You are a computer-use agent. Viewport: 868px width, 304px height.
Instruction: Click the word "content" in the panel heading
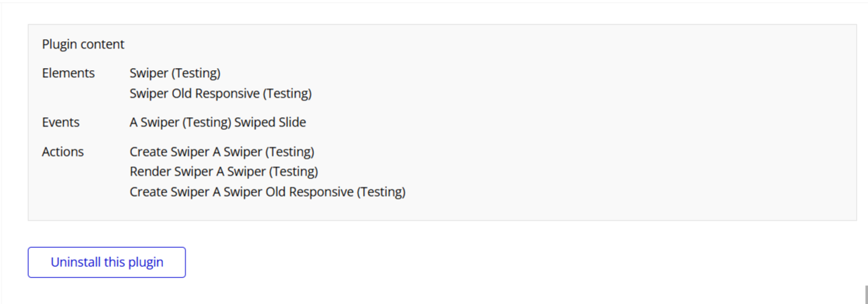coord(103,44)
